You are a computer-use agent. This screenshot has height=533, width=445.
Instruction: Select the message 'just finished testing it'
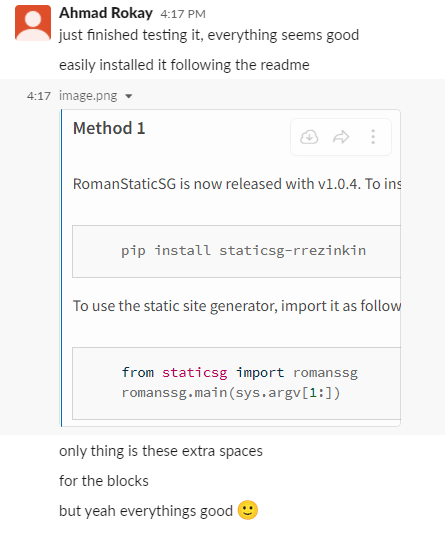pos(209,35)
